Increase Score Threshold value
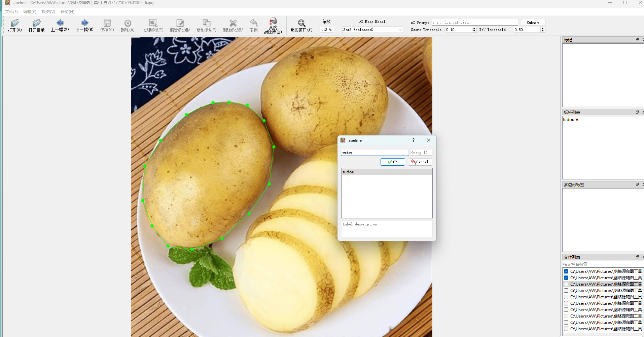644x337 pixels. click(x=474, y=28)
